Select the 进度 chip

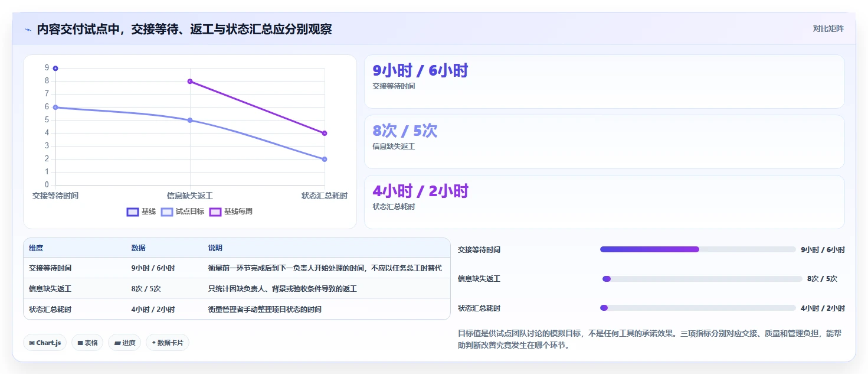(125, 343)
